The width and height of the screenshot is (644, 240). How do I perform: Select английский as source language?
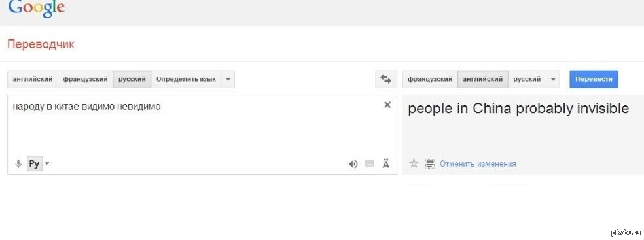pyautogui.click(x=33, y=80)
